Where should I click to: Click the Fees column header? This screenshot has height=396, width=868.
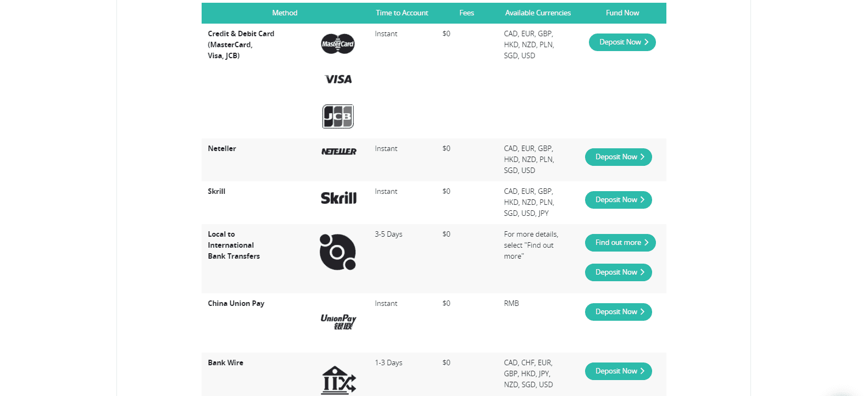pos(466,13)
